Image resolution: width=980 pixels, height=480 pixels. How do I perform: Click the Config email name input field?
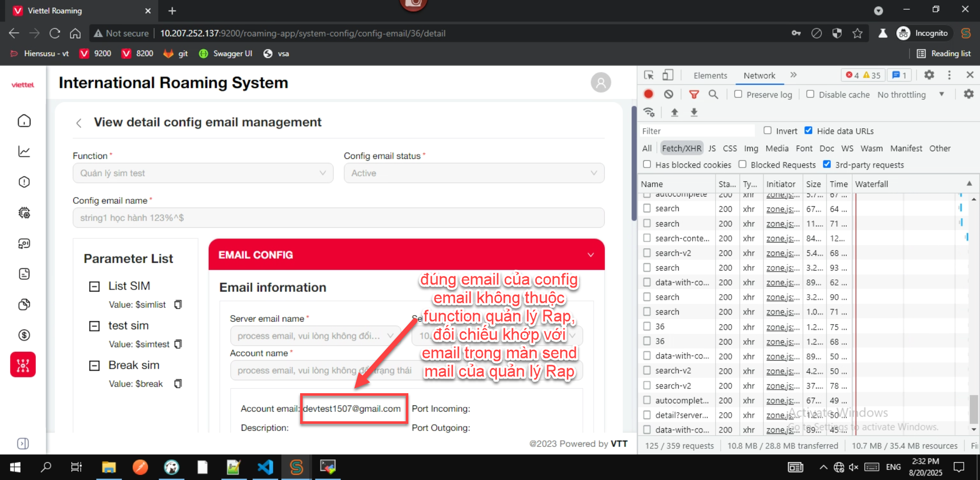(x=338, y=218)
